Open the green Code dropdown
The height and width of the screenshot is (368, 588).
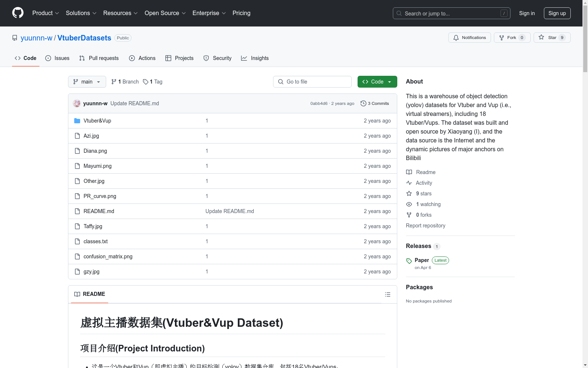tap(377, 82)
